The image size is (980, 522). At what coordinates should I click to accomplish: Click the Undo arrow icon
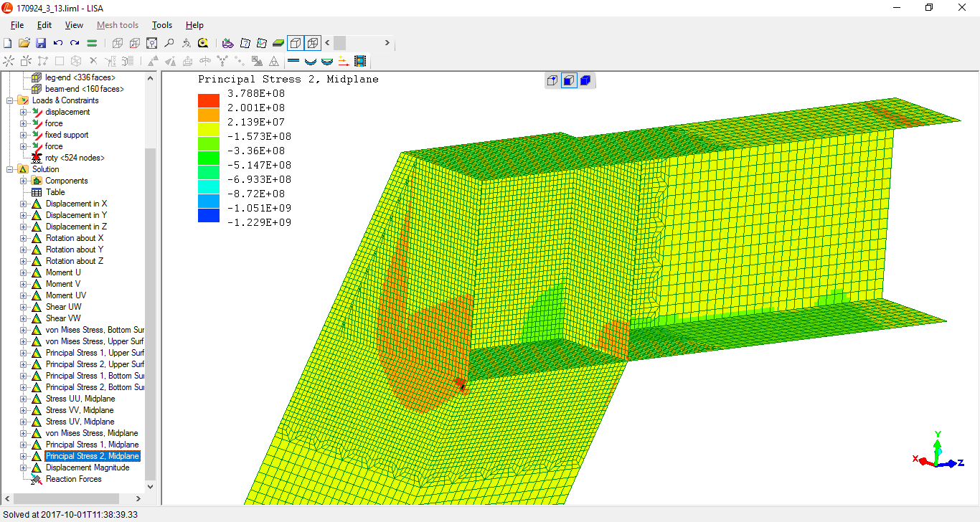click(58, 43)
